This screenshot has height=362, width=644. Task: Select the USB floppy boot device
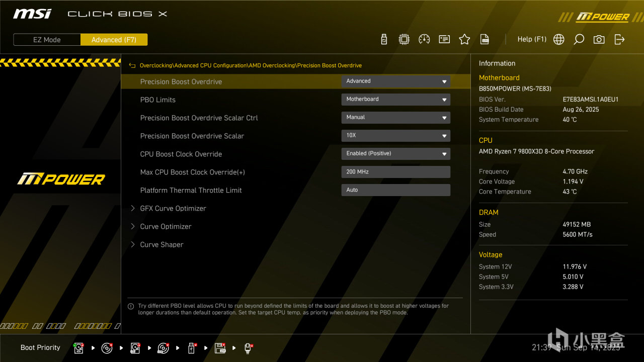[x=220, y=348]
